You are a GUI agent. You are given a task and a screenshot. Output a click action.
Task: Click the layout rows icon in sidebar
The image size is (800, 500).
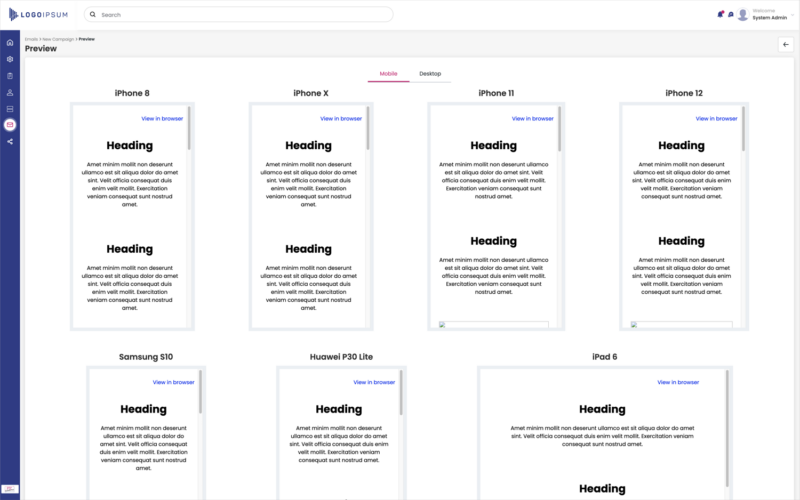(x=10, y=108)
